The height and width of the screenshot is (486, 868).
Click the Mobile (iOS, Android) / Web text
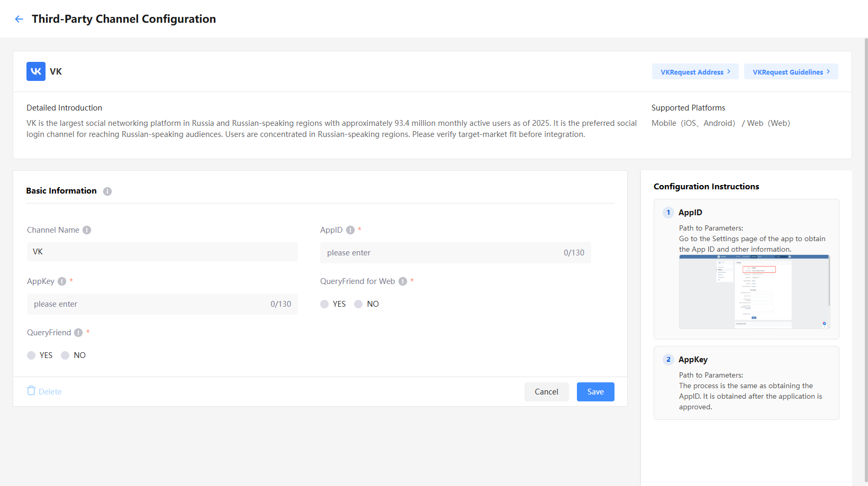[x=721, y=123]
